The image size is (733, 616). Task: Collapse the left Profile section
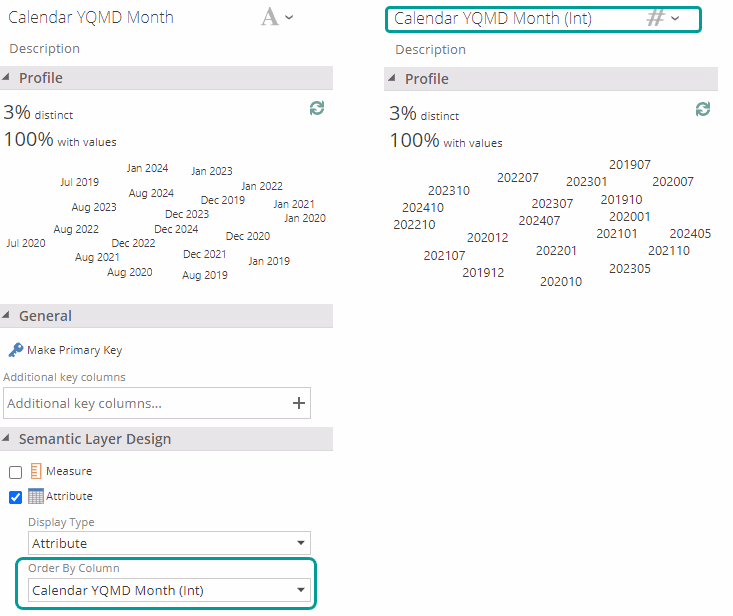[8, 78]
